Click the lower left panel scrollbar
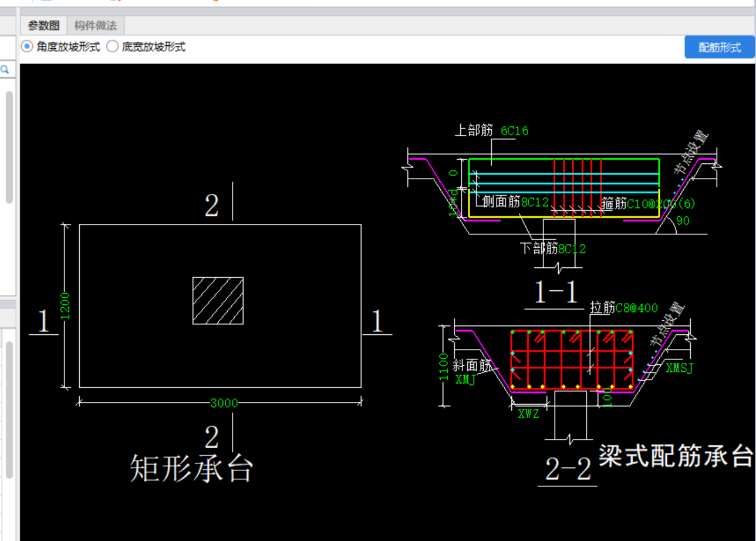Image resolution: width=756 pixels, height=541 pixels. (9, 409)
